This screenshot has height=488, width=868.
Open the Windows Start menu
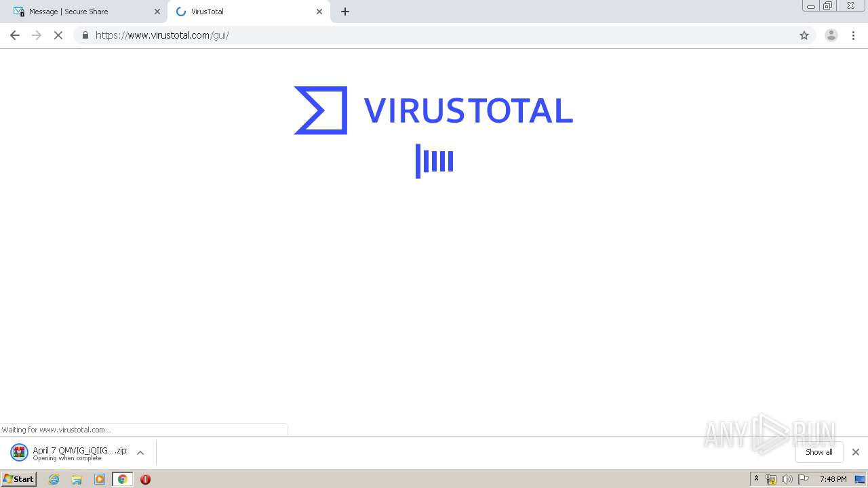(x=18, y=479)
